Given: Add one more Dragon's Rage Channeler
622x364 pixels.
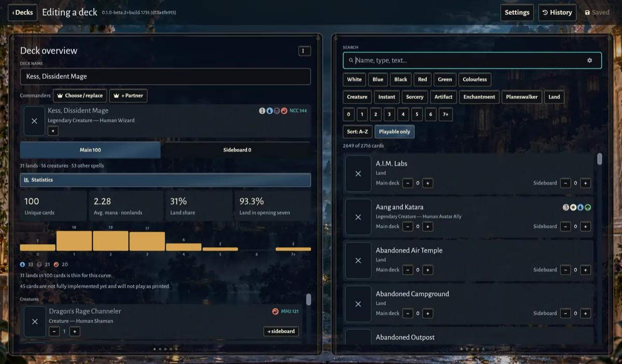Looking at the screenshot, I should coord(75,331).
